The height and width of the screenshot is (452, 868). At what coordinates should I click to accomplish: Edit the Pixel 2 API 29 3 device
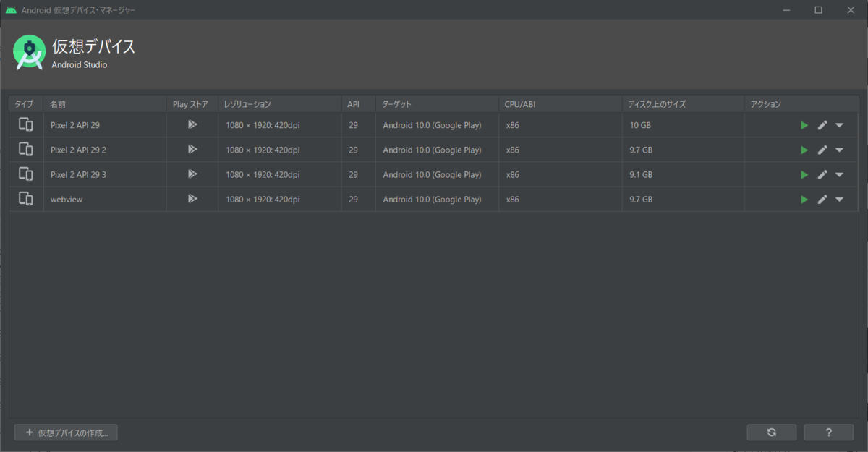tap(822, 174)
